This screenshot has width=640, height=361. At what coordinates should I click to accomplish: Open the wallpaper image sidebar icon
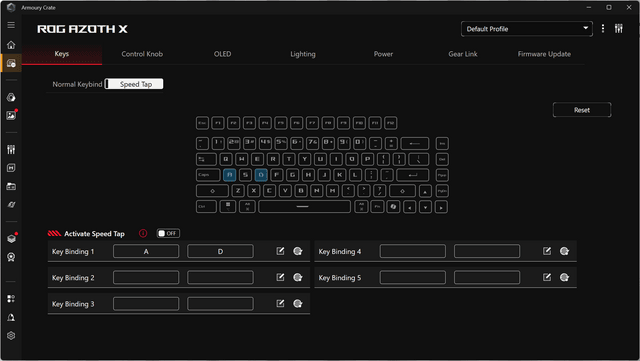[x=11, y=116]
